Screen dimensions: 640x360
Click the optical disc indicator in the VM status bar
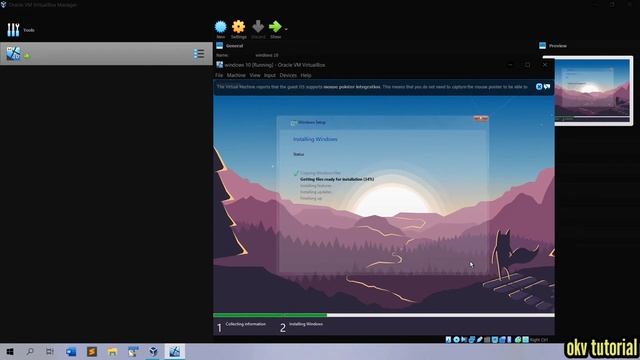pyautogui.click(x=456, y=340)
